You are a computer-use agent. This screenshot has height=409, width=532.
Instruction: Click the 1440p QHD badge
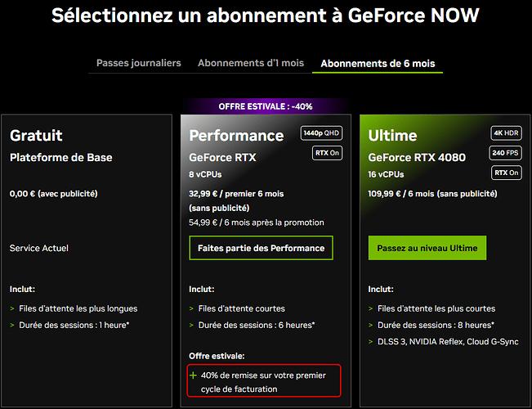click(321, 133)
